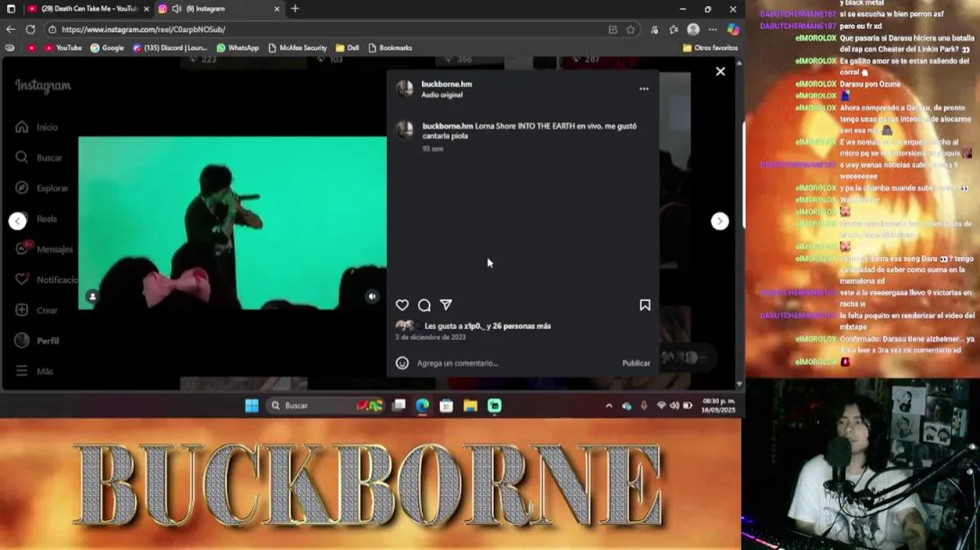Viewport: 980px width, 550px height.
Task: Open the WhatsApp bookmark
Action: pyautogui.click(x=237, y=47)
